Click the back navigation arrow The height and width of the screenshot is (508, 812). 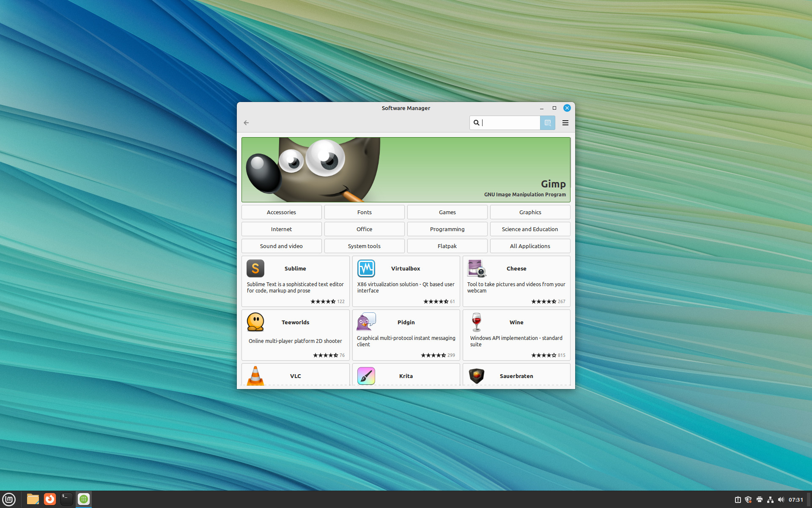point(246,122)
